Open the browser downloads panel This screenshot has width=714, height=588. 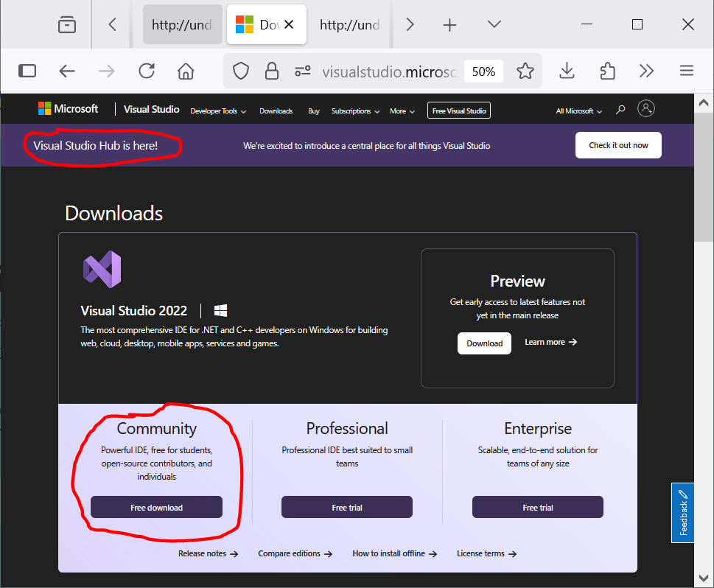pos(567,71)
